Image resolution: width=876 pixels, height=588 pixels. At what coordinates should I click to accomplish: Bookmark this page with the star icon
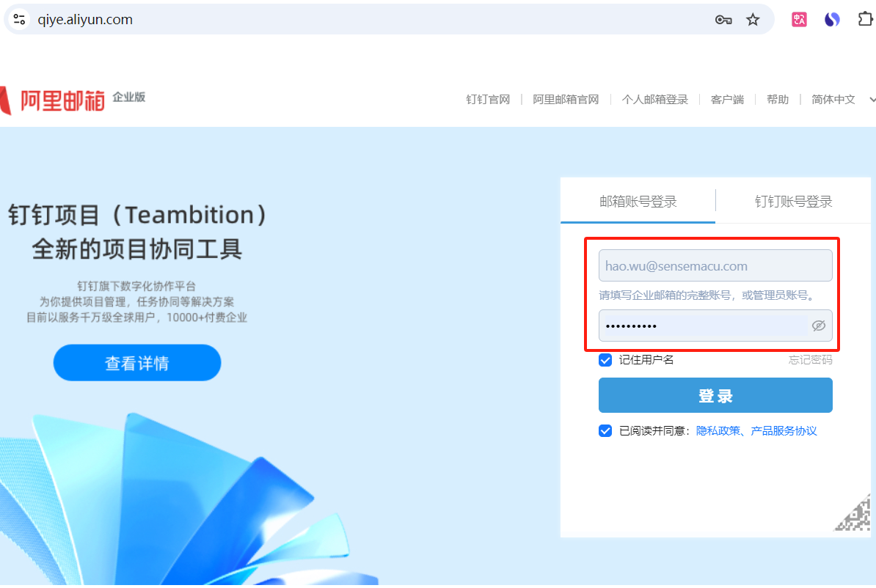tap(753, 20)
